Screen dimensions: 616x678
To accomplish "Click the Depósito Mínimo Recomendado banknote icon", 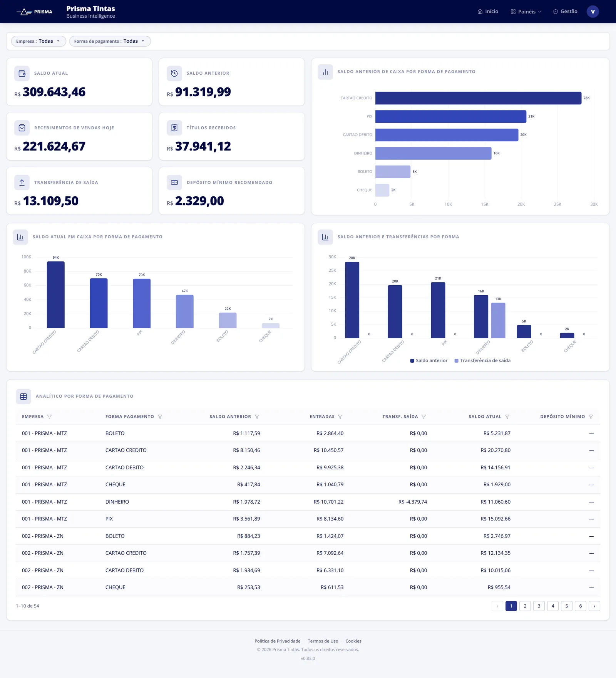I will 174,182.
